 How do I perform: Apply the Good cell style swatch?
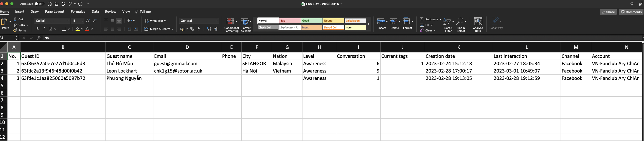[x=311, y=21]
